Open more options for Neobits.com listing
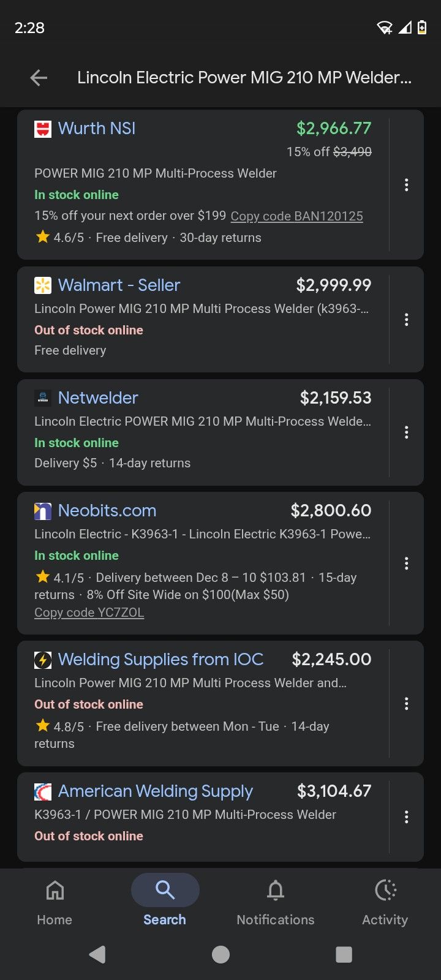 (406, 563)
